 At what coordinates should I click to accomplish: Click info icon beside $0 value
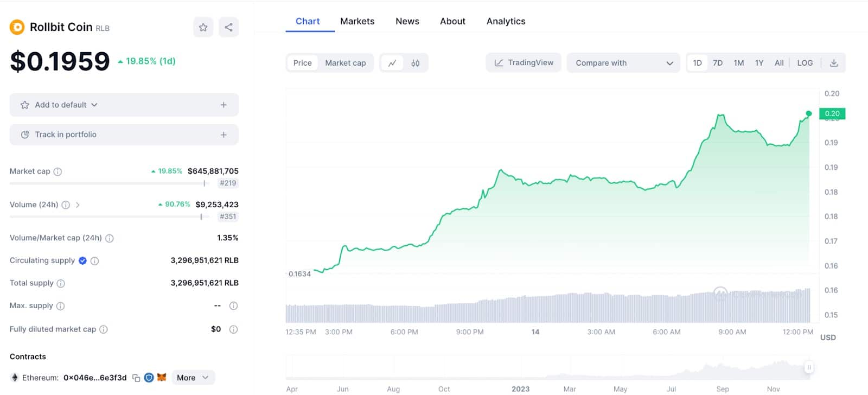[x=233, y=329]
